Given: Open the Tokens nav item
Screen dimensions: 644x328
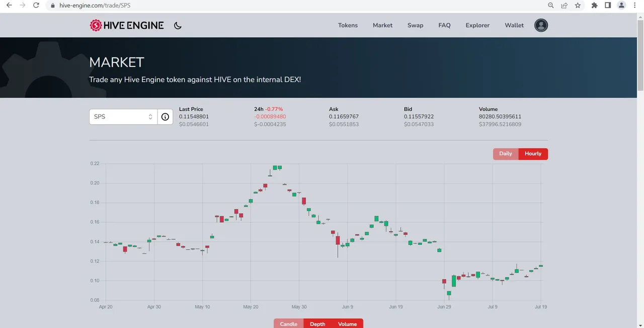Looking at the screenshot, I should [348, 25].
